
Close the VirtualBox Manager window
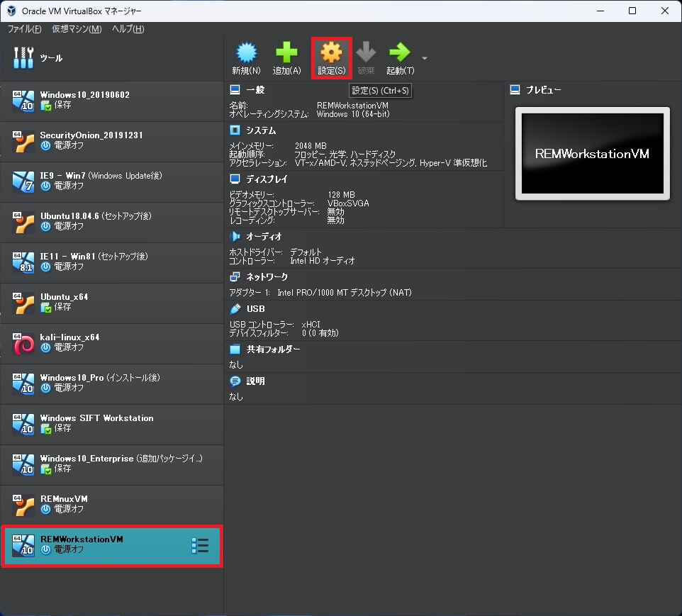click(x=664, y=11)
